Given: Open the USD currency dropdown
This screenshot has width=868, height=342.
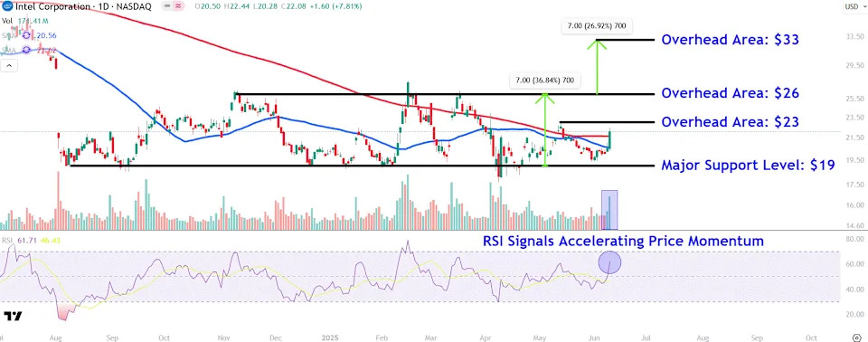Looking at the screenshot, I should point(852,6).
